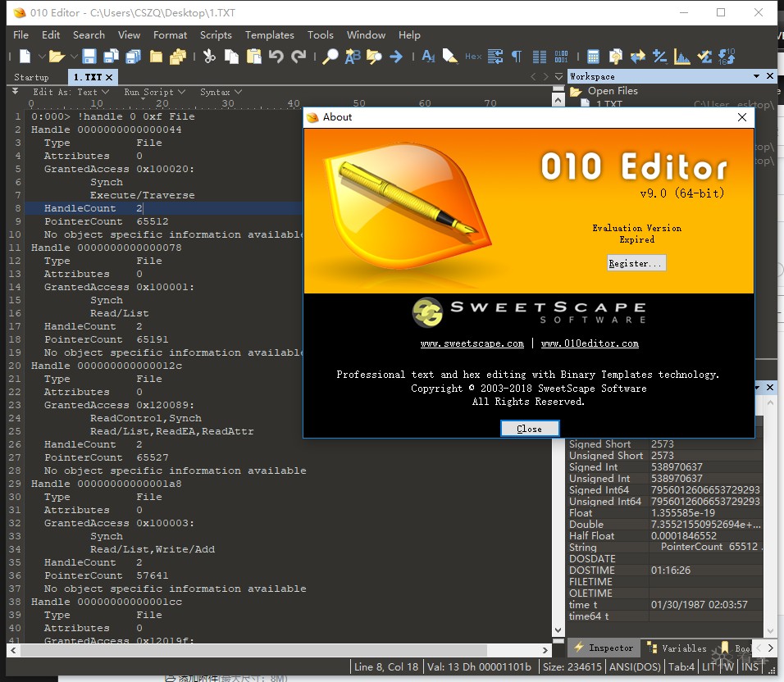Click the horizontal scrollbar of the editor
784x682 pixels.
pyautogui.click(x=254, y=650)
